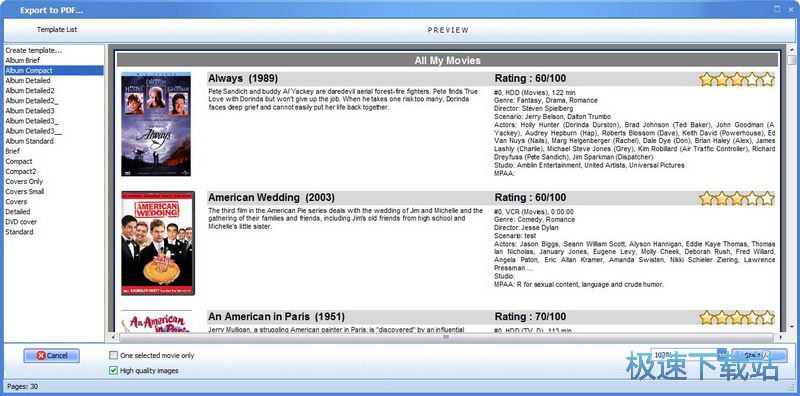Click the 'American Wedding (2003)' title
This screenshot has width=800, height=396.
point(271,197)
